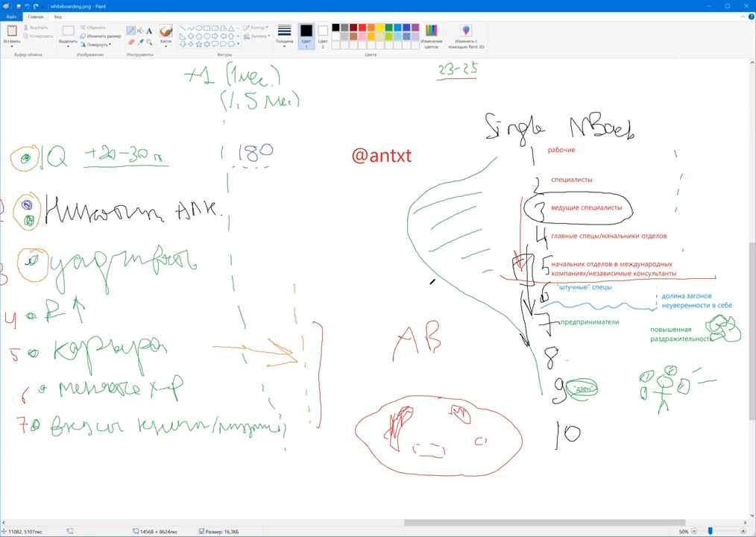Click the Paint application icon in title bar
This screenshot has width=756, height=537.
(x=6, y=6)
